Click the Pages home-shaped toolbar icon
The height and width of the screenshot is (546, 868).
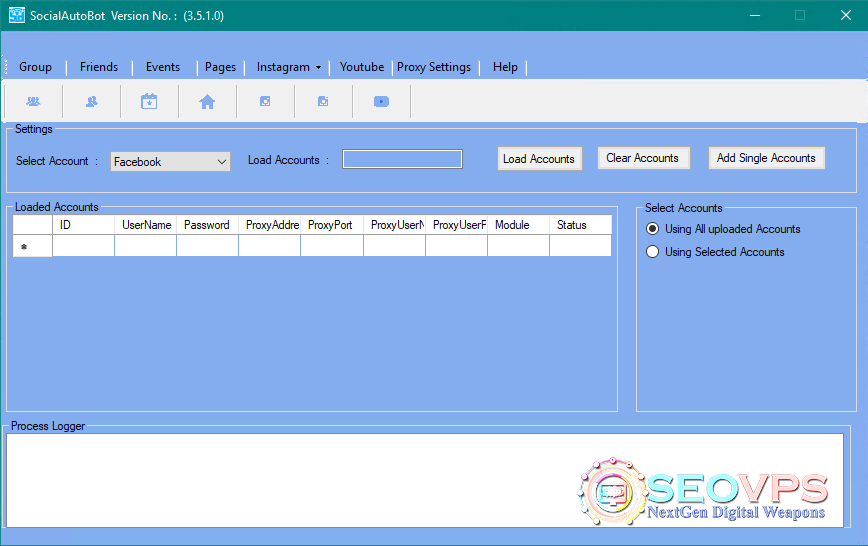coord(207,101)
